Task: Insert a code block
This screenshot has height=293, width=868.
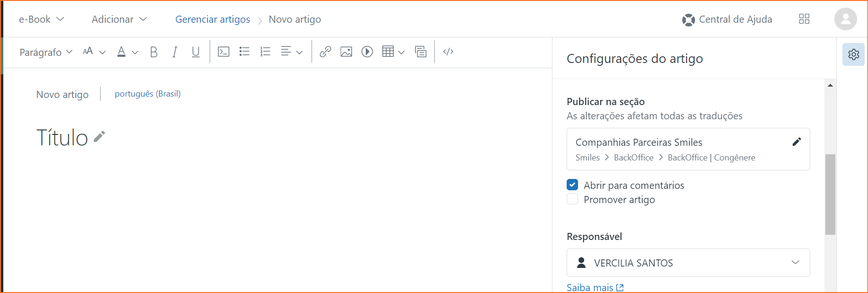Action: tap(224, 52)
